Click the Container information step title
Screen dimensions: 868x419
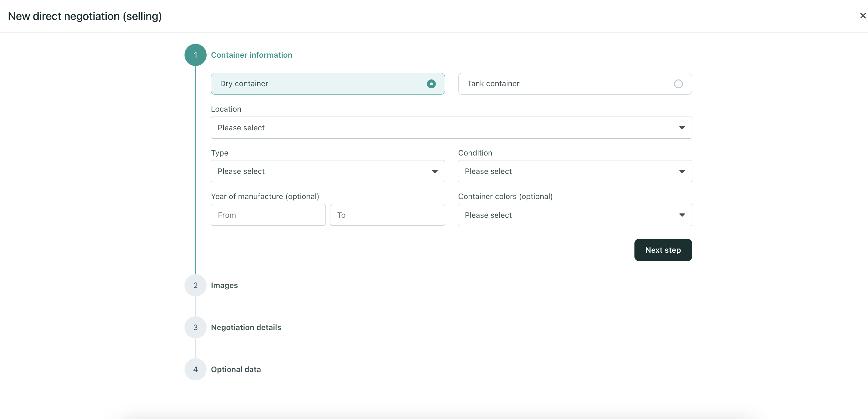[252, 55]
